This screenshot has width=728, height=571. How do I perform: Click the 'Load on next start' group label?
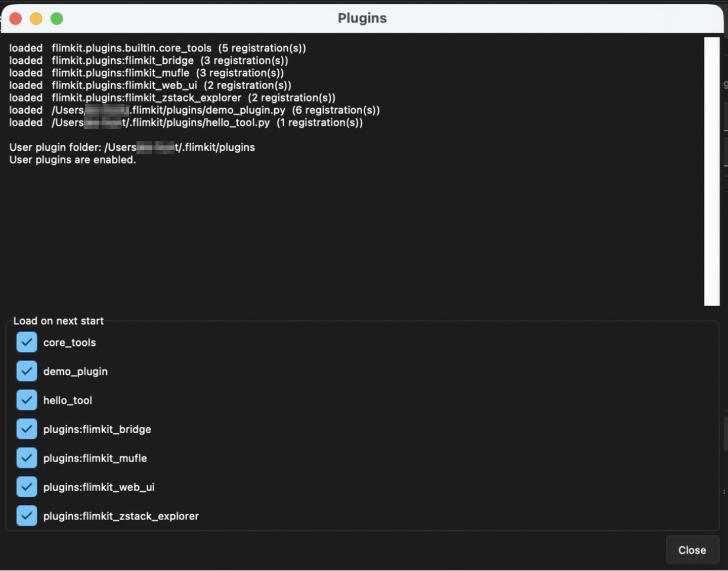[x=58, y=321]
